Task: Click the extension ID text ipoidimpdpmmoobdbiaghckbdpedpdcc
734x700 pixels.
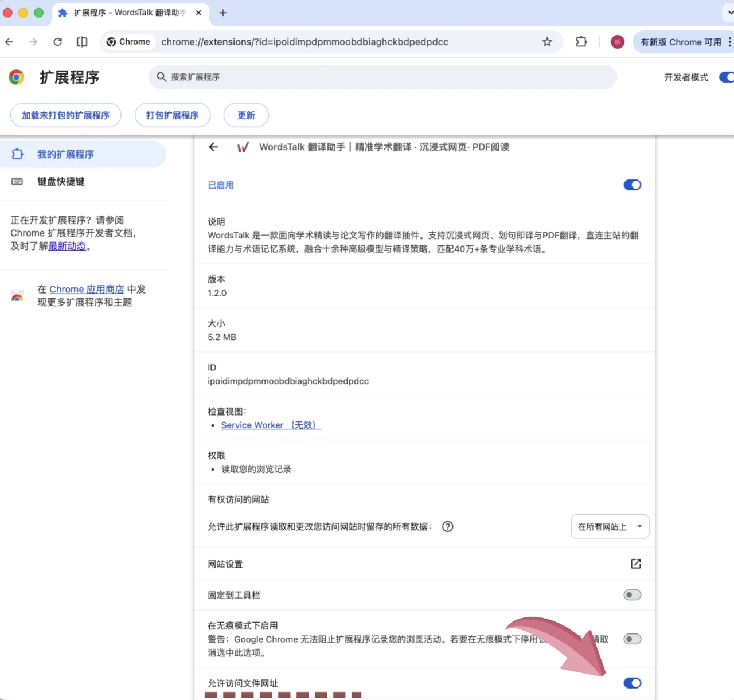Action: (x=288, y=381)
